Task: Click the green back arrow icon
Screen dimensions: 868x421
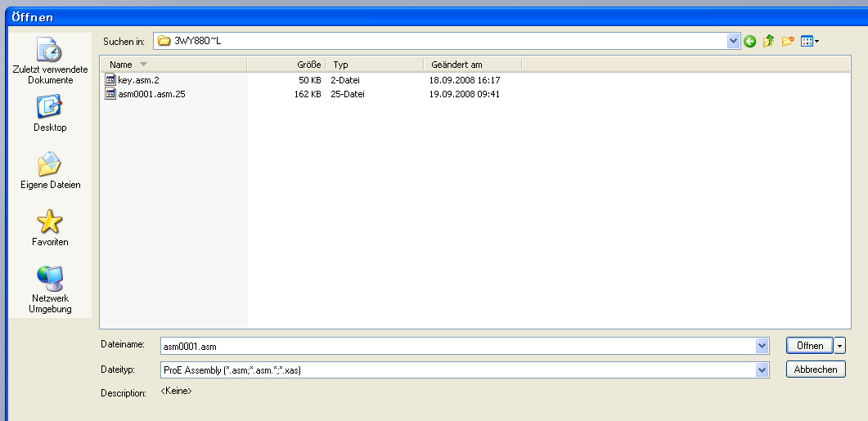Action: coord(749,41)
